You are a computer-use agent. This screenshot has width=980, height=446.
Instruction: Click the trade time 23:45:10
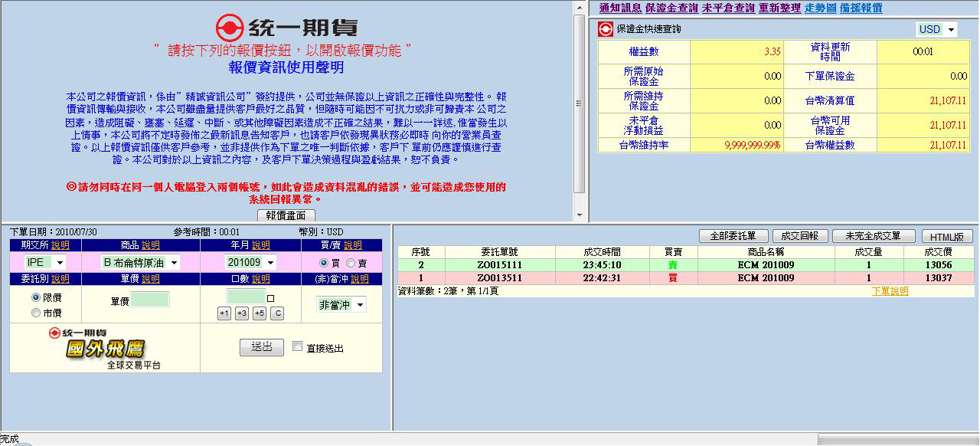[601, 265]
